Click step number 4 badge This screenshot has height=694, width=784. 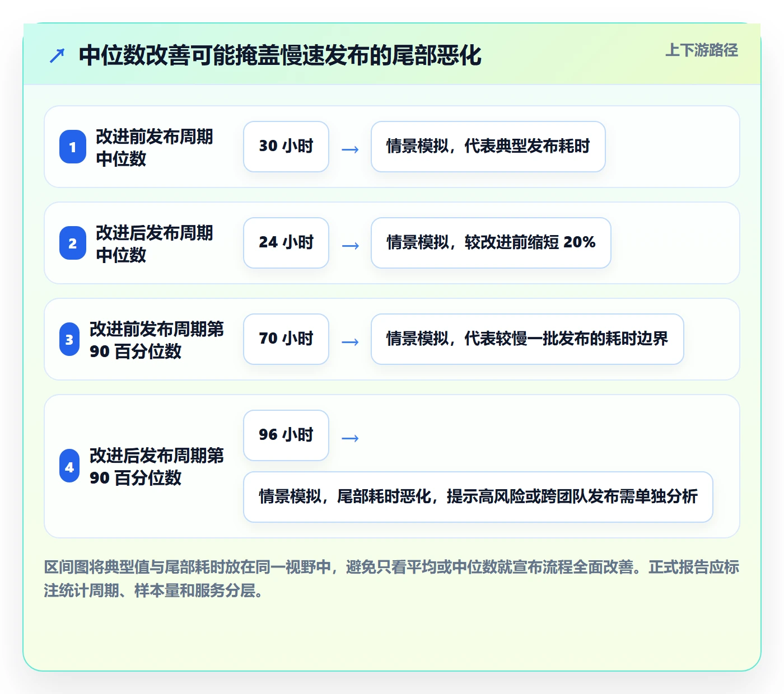tap(69, 466)
